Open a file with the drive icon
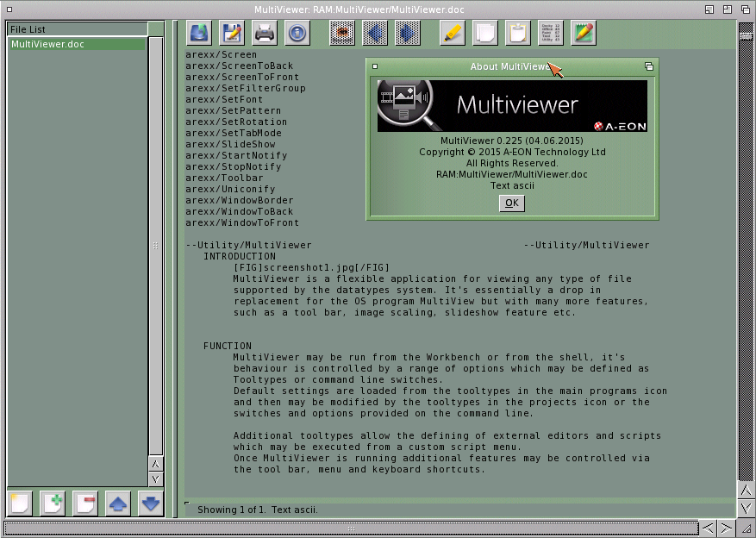The height and width of the screenshot is (538, 756). [x=199, y=33]
